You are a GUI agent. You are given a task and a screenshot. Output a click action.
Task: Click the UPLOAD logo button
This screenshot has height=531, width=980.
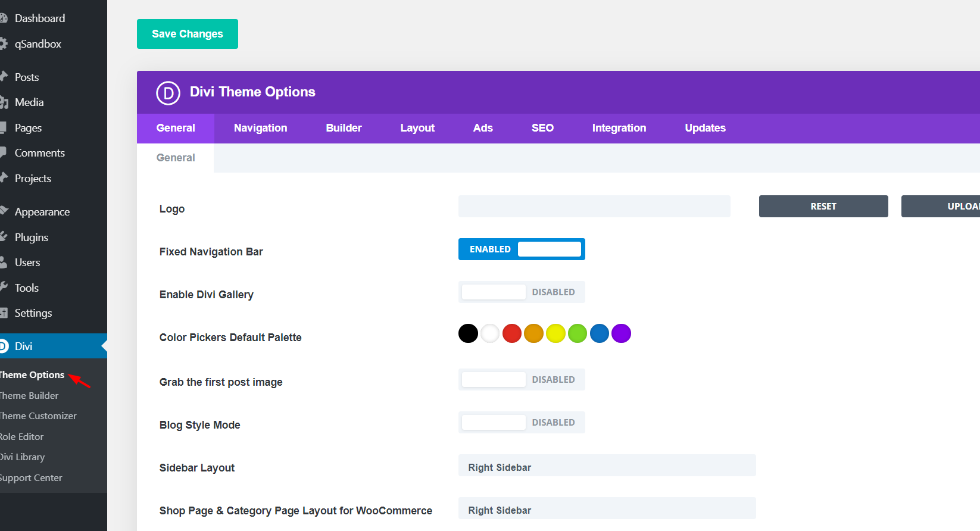point(941,207)
